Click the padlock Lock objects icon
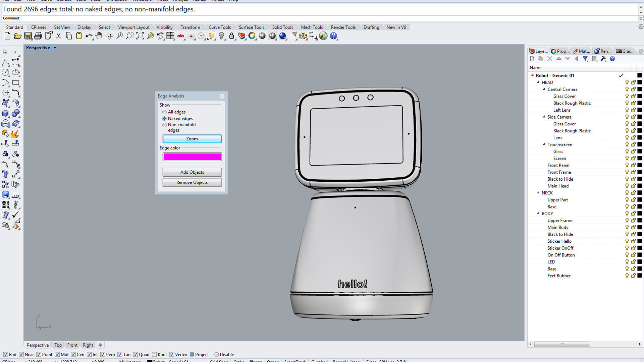This screenshot has height=362, width=644. pyautogui.click(x=232, y=36)
